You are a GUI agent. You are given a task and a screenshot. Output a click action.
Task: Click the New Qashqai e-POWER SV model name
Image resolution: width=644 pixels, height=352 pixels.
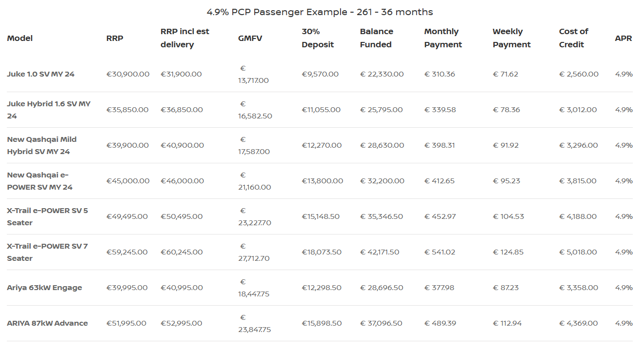pos(40,181)
